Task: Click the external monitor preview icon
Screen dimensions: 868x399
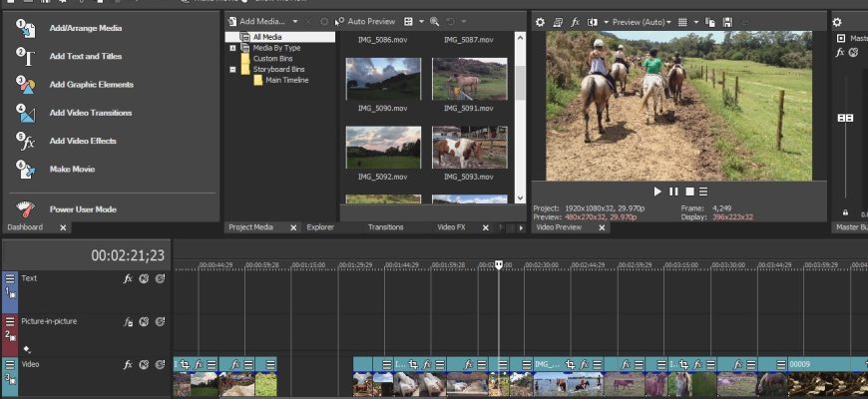Action: (x=558, y=23)
